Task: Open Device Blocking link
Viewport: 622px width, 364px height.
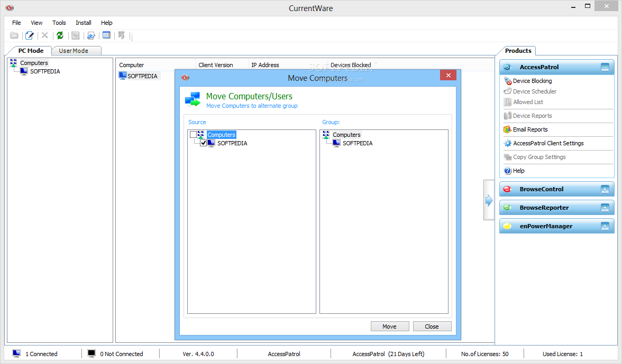Action: 532,81
